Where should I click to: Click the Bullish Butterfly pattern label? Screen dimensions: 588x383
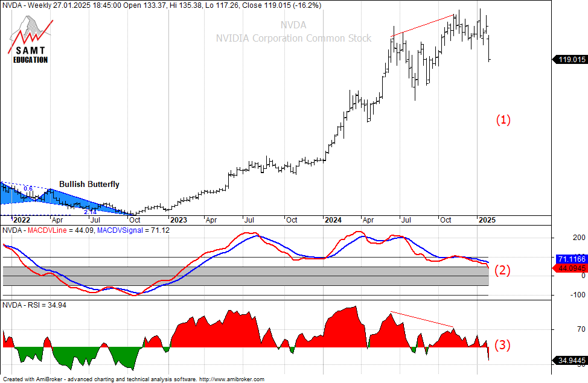pyautogui.click(x=89, y=184)
